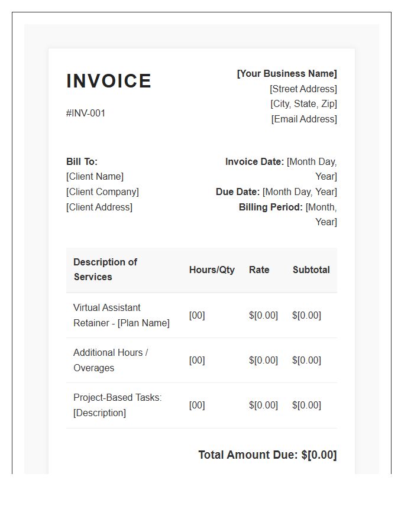
Task: Select the invoice number #INV-001
Action: pos(86,113)
